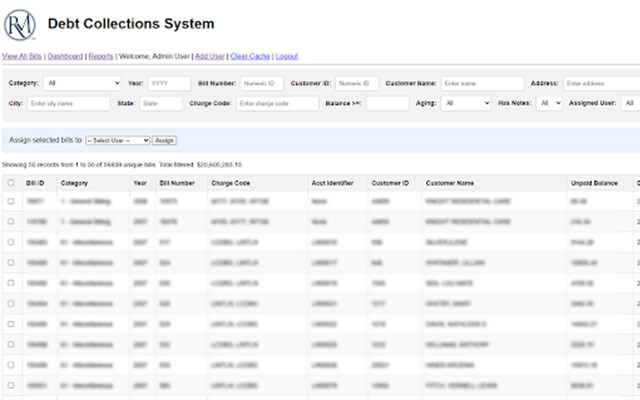The width and height of the screenshot is (640, 400).
Task: Click the Assign selected bills to label
Action: point(46,140)
